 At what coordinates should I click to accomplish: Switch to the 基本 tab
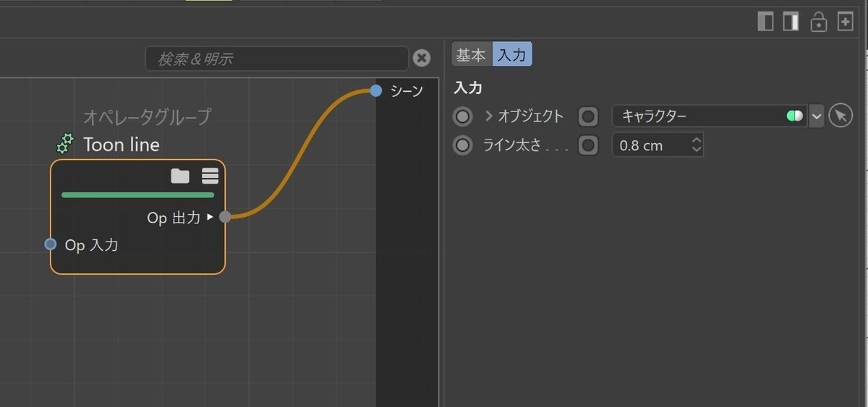472,55
